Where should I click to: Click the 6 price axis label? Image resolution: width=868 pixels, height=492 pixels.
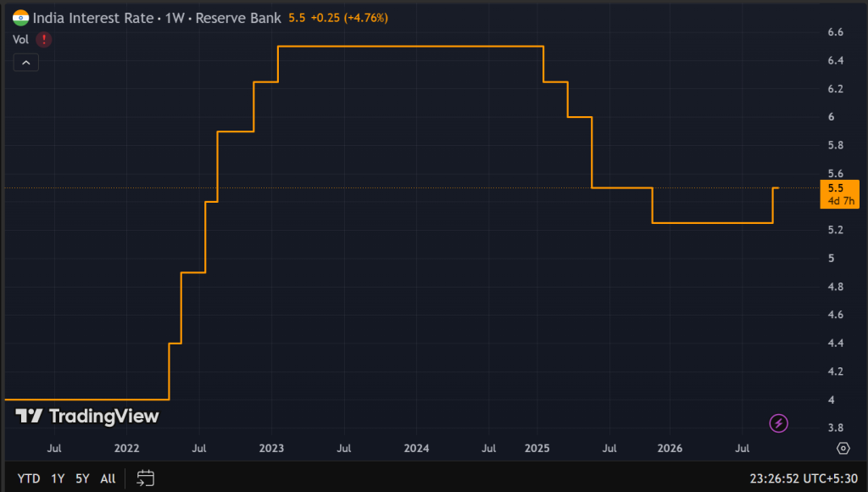831,117
